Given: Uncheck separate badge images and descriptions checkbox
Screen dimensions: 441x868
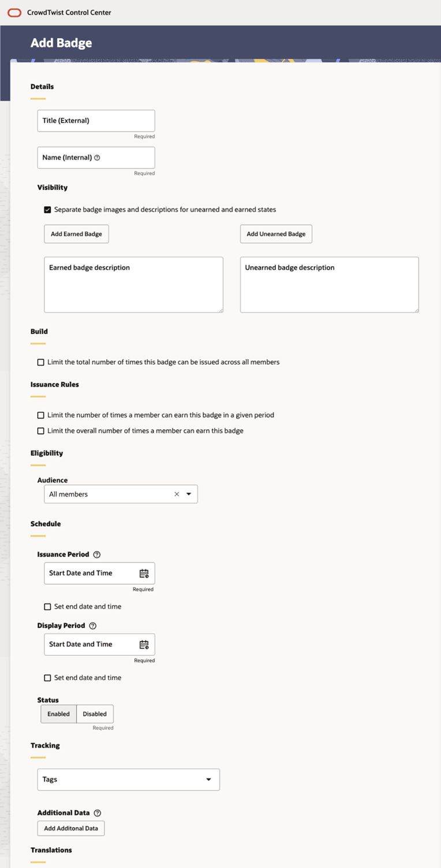Looking at the screenshot, I should [x=48, y=210].
